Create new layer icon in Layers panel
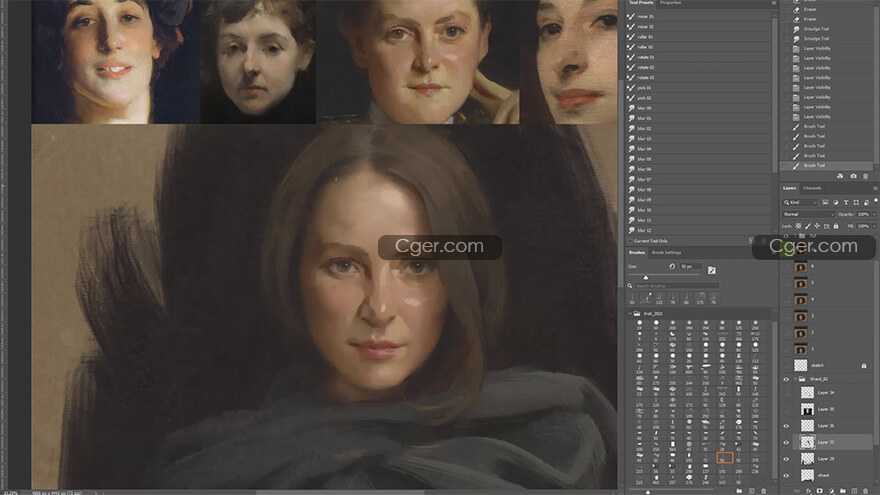880x495 pixels. [x=854, y=491]
